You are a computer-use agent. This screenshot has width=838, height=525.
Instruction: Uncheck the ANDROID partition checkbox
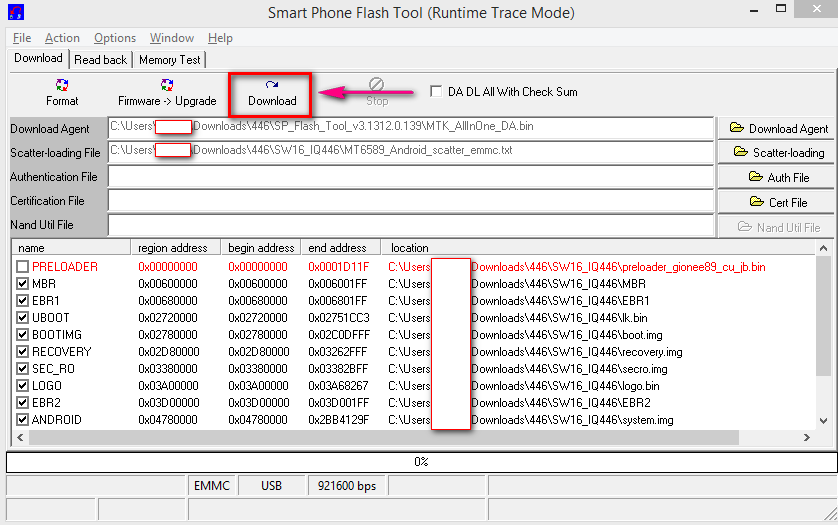[x=23, y=420]
